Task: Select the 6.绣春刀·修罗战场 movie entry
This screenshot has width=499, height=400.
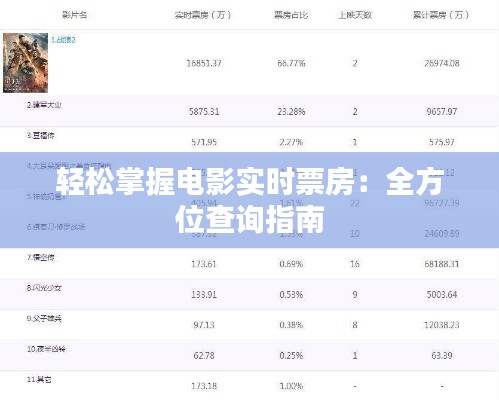Action: pyautogui.click(x=56, y=227)
